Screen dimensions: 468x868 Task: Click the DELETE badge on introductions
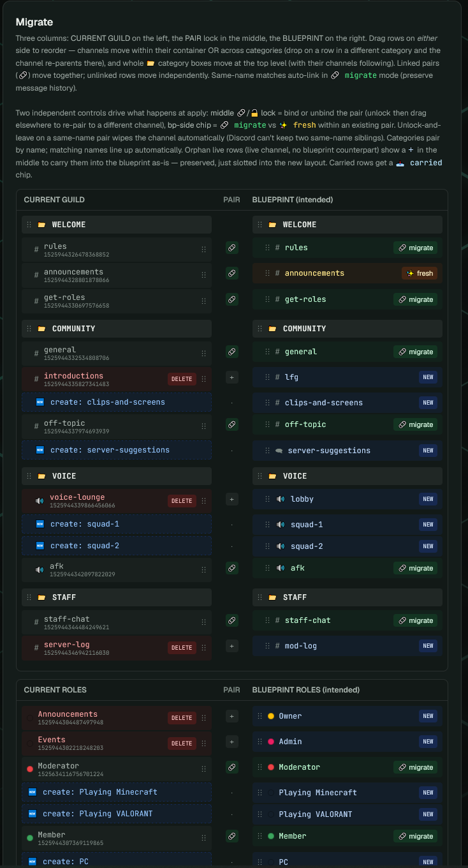click(182, 379)
